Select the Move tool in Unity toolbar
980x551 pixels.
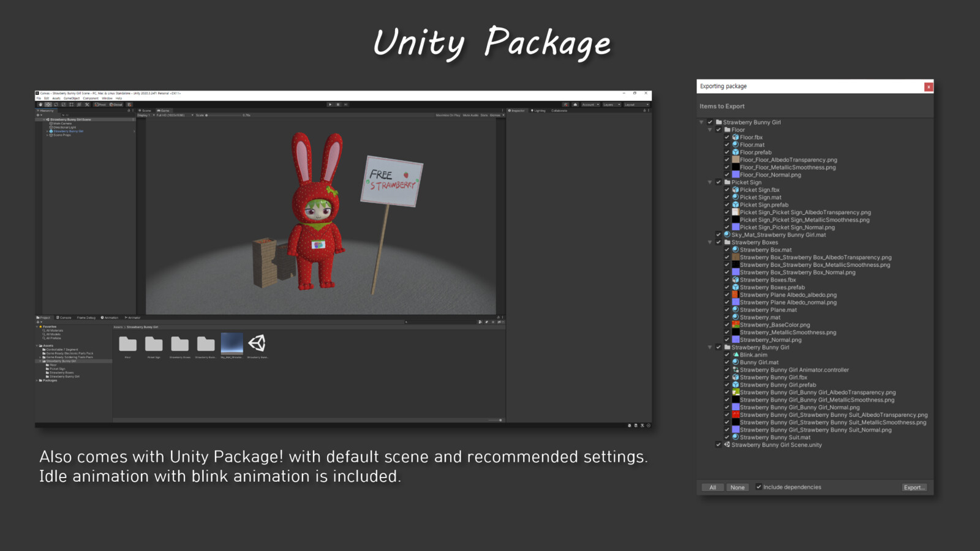(48, 105)
